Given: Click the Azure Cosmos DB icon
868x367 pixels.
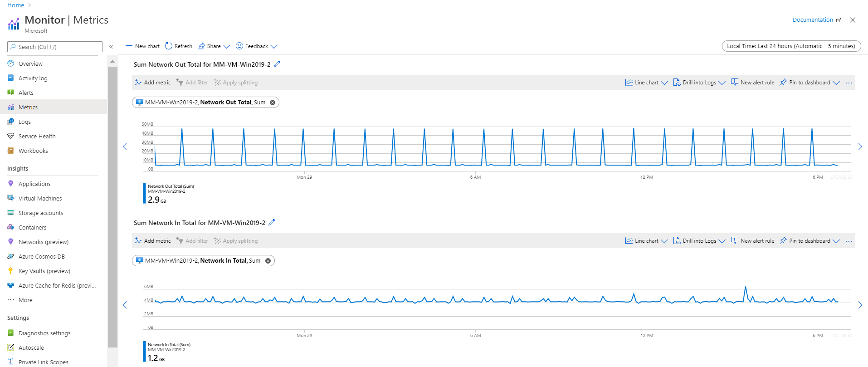Looking at the screenshot, I should tap(10, 256).
